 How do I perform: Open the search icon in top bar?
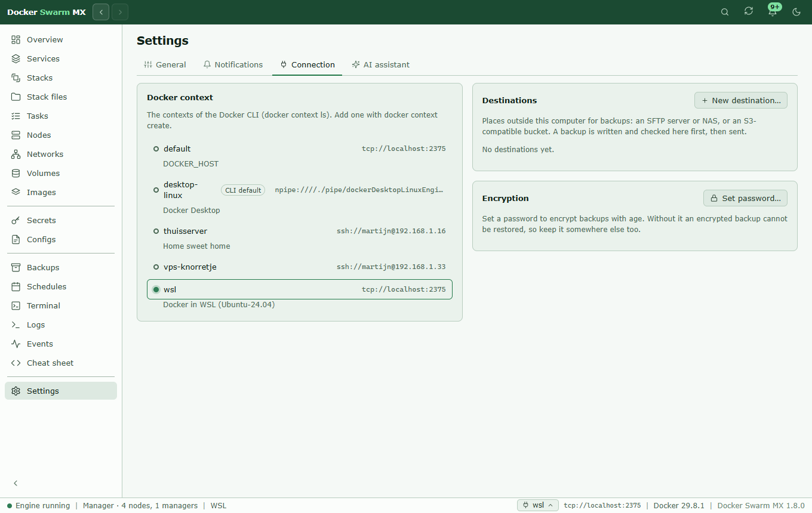pyautogui.click(x=725, y=12)
